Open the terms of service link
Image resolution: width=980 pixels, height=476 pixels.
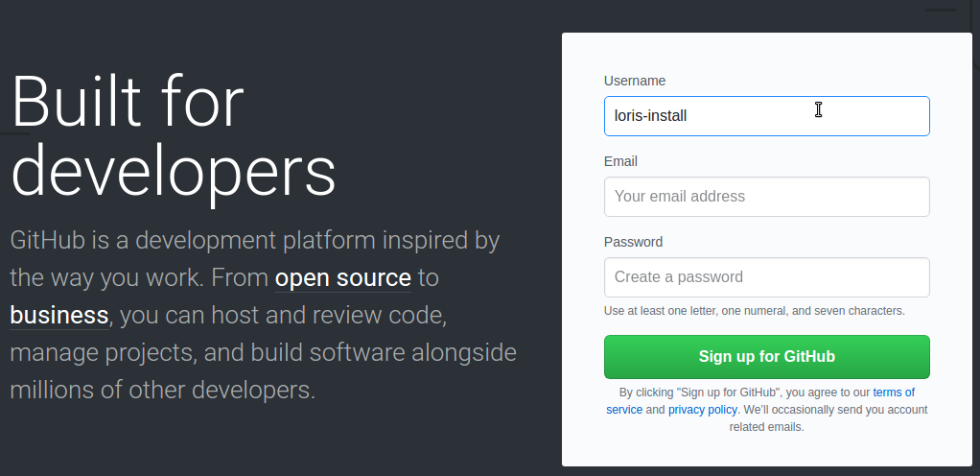click(x=893, y=393)
